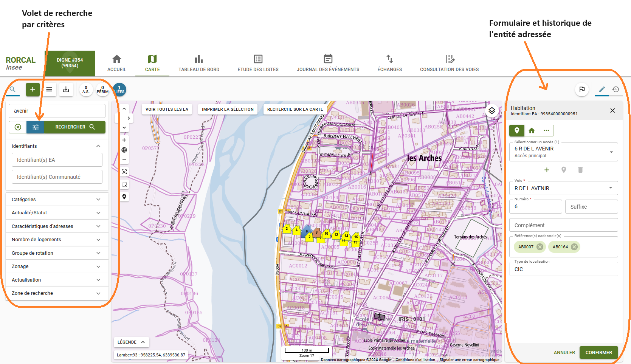Click the globe full-extent icon
Viewport: 631px width, 364px height.
[124, 150]
